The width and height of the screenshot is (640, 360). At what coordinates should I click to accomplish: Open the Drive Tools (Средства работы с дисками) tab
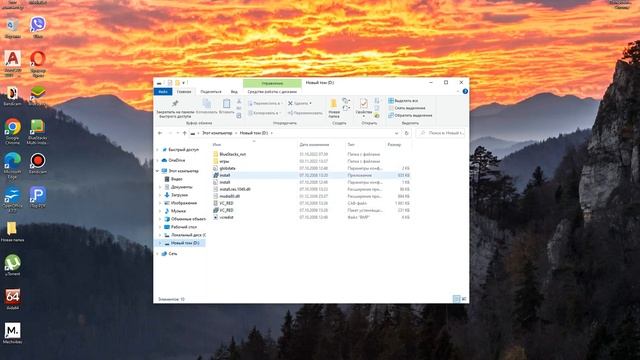(272, 92)
